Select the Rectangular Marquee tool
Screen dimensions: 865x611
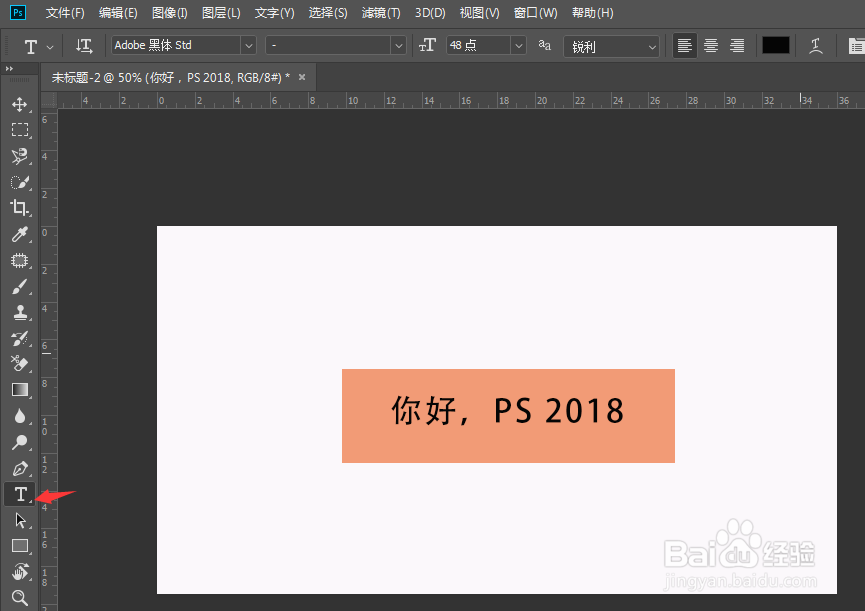pyautogui.click(x=20, y=129)
